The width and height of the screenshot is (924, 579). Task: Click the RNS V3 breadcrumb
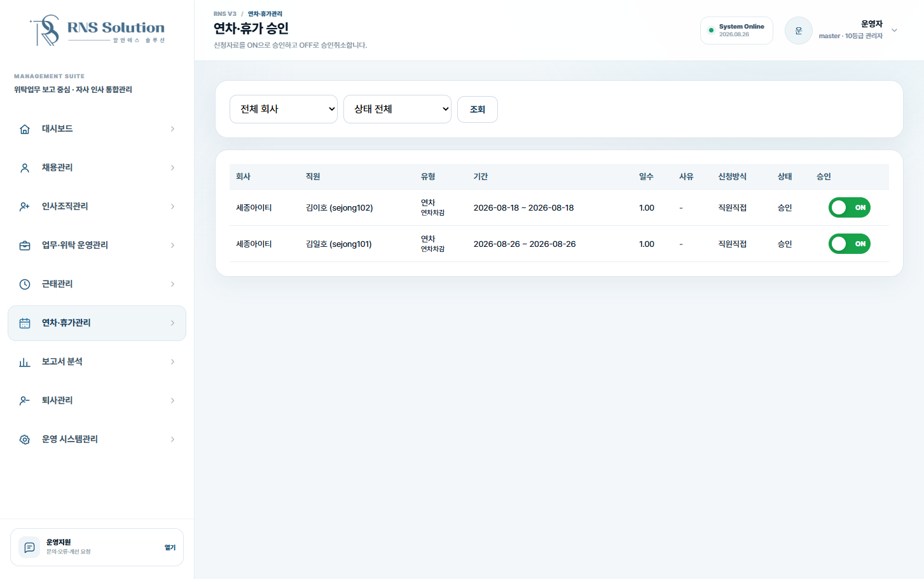point(225,14)
